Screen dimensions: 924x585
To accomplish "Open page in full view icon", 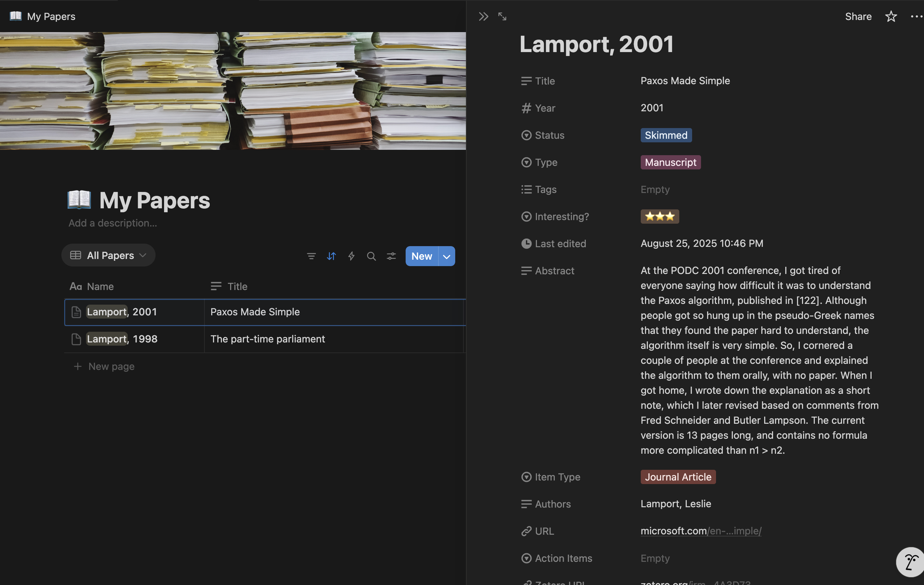I will pyautogui.click(x=502, y=16).
